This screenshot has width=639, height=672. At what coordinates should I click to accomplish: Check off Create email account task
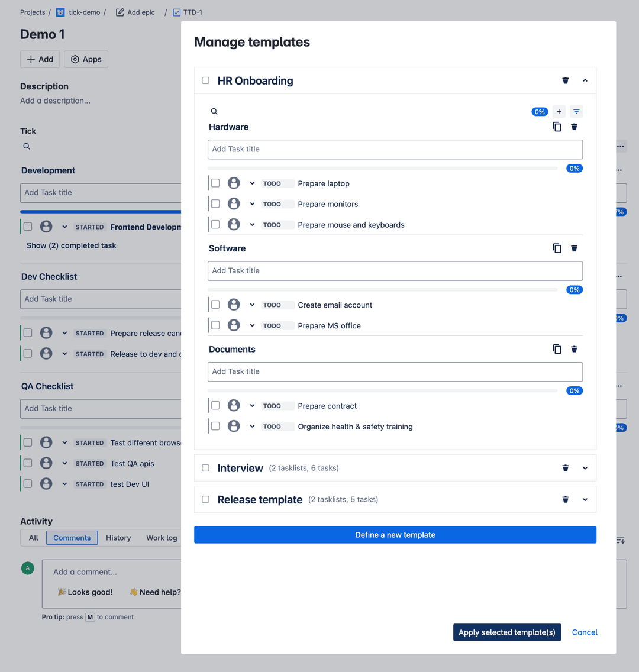coord(215,305)
